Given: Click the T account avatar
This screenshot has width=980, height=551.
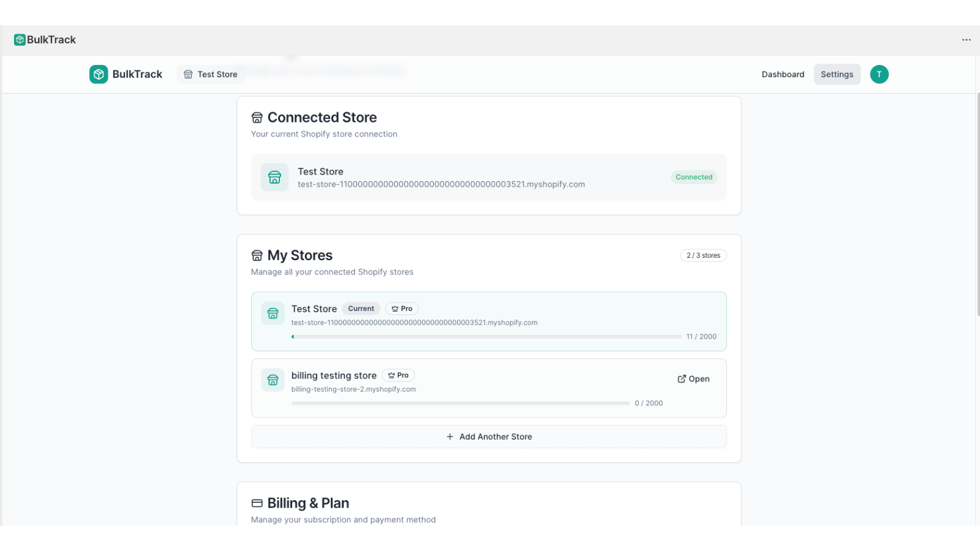Looking at the screenshot, I should tap(879, 74).
